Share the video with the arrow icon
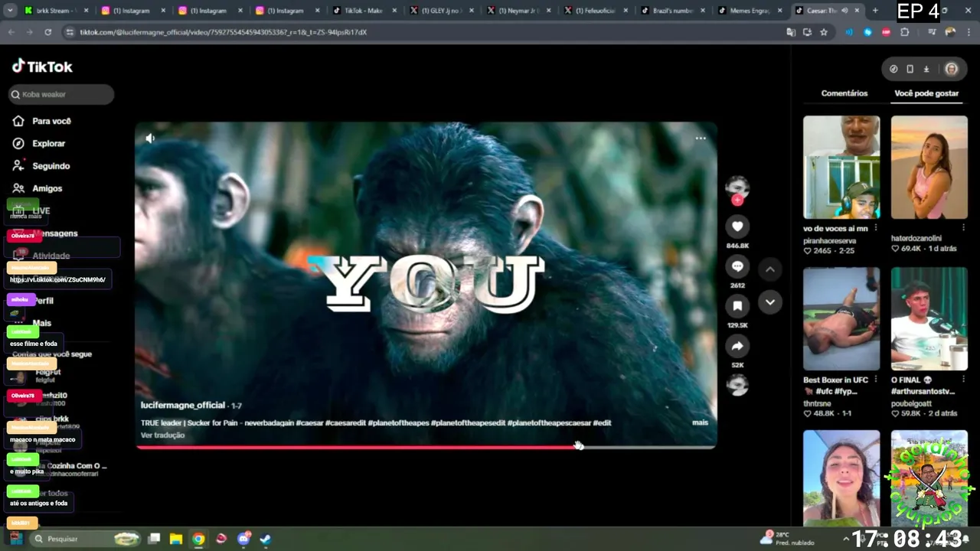 (737, 346)
